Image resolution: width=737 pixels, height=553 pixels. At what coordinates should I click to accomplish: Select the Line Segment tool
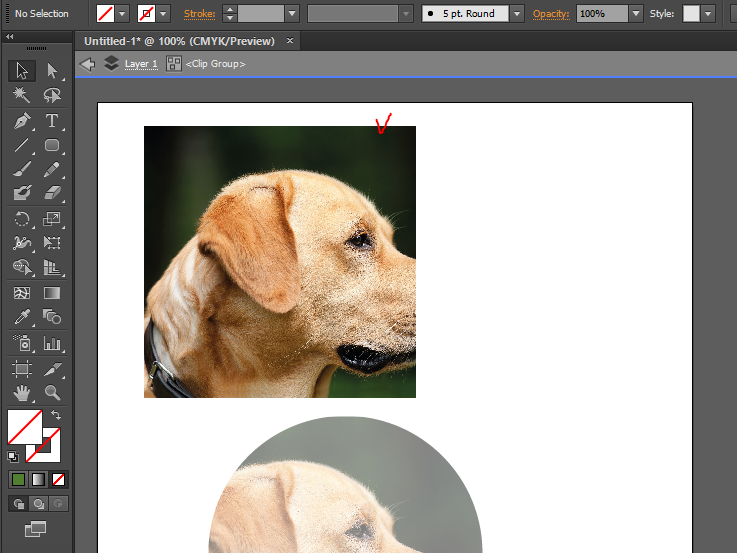coord(22,145)
